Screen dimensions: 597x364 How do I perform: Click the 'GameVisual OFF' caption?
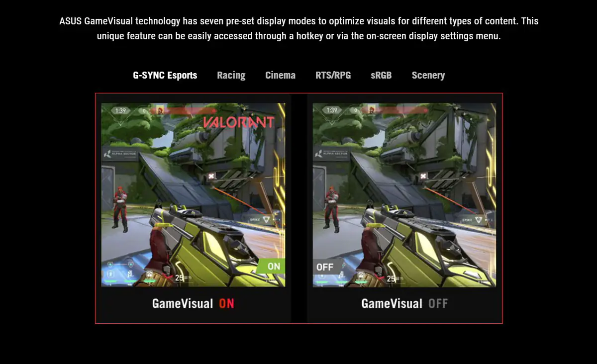point(404,303)
